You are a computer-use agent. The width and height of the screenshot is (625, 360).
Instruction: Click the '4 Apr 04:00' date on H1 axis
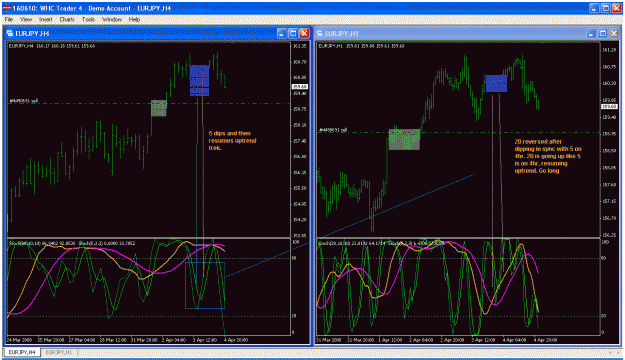[514, 340]
